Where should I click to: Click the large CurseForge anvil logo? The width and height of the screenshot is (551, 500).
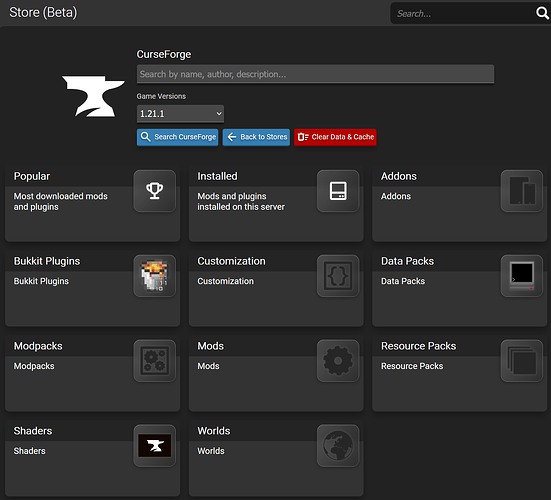[93, 96]
